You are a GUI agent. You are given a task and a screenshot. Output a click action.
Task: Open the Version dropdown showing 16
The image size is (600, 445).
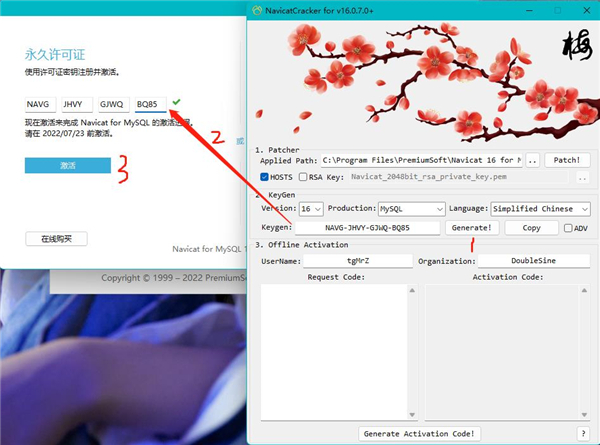pos(311,209)
